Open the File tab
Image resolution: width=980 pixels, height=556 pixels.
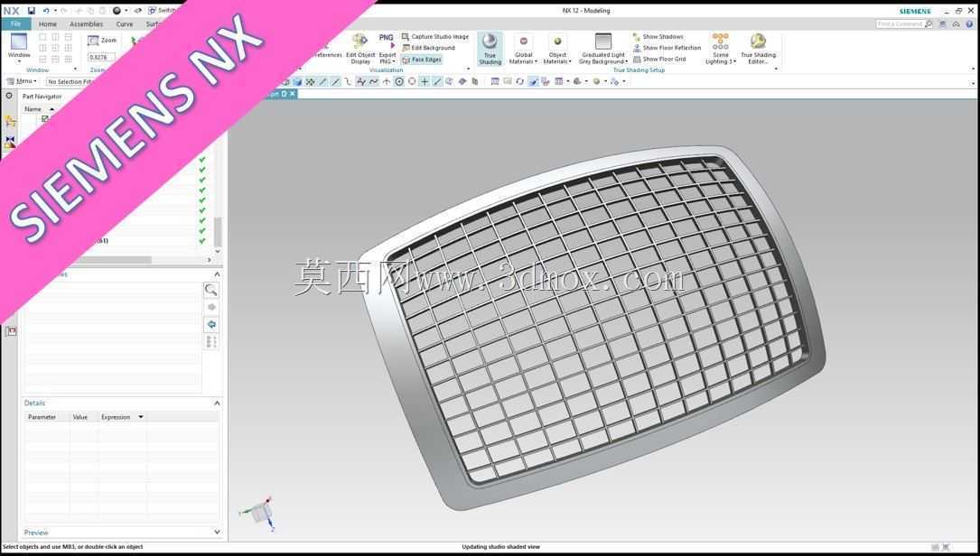point(15,23)
